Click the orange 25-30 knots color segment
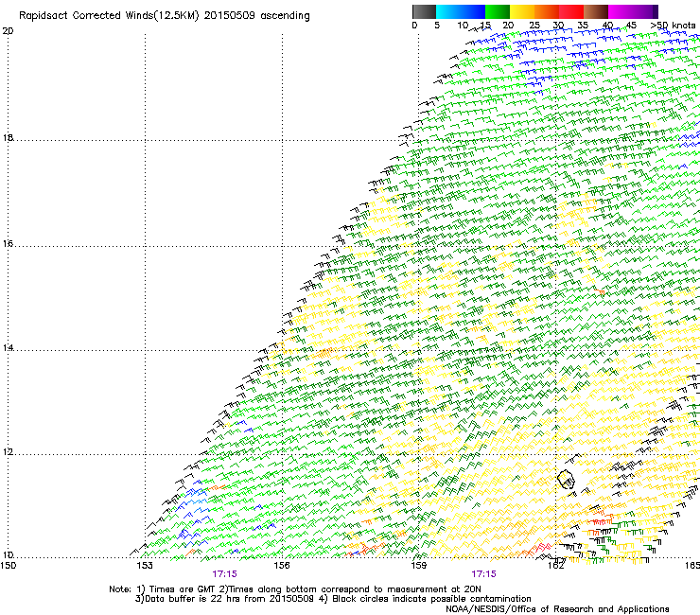700x615 pixels. 547,11
